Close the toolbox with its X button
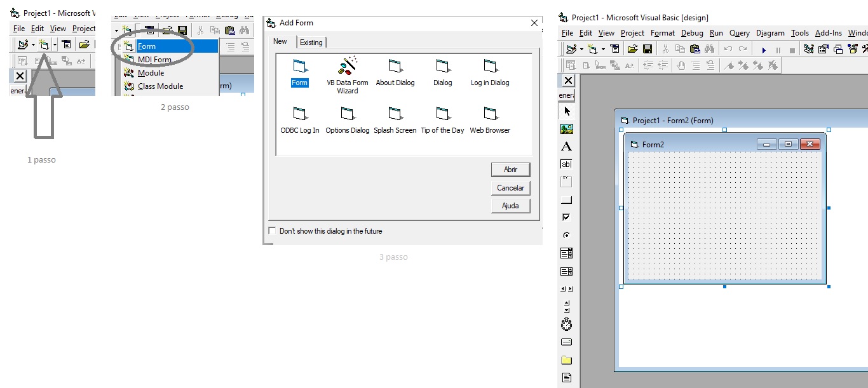The image size is (868, 388). click(x=569, y=81)
